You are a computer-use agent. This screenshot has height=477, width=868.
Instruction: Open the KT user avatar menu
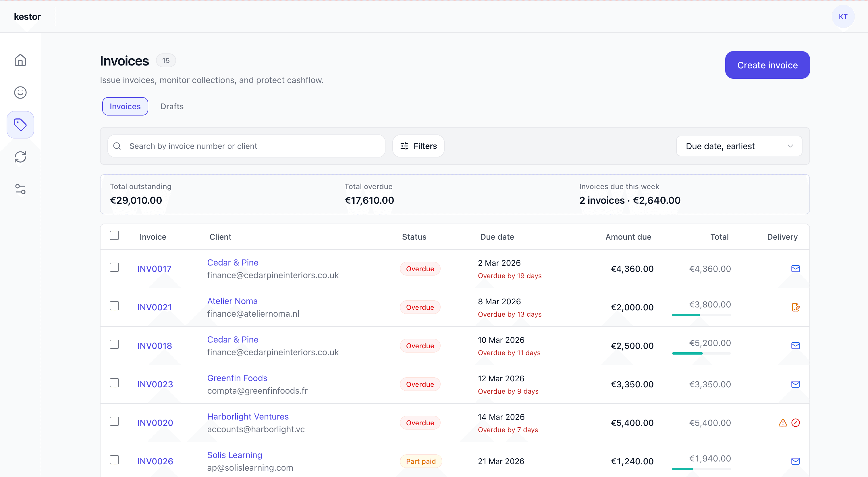coord(843,16)
